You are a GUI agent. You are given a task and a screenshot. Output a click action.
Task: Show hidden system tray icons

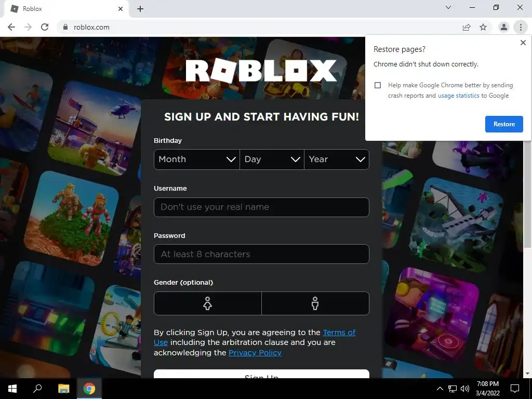click(x=440, y=389)
